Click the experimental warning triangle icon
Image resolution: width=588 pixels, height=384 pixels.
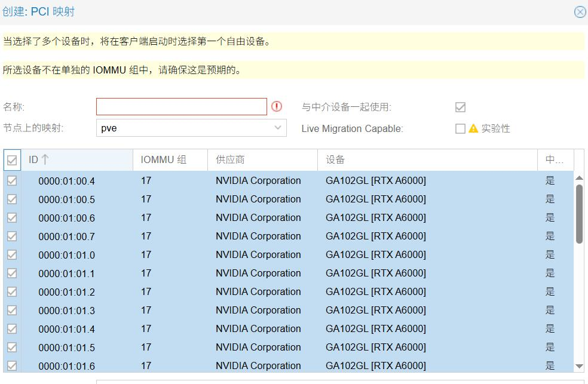tap(473, 128)
